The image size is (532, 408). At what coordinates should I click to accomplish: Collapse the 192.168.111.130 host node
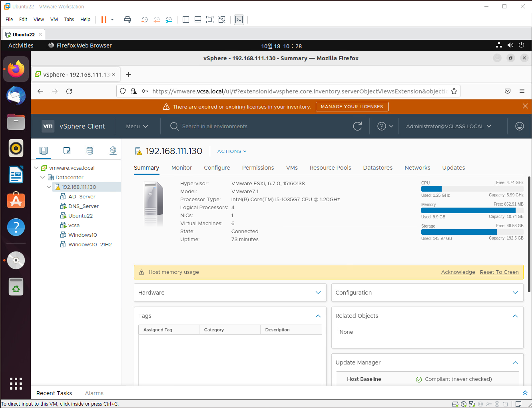[49, 187]
